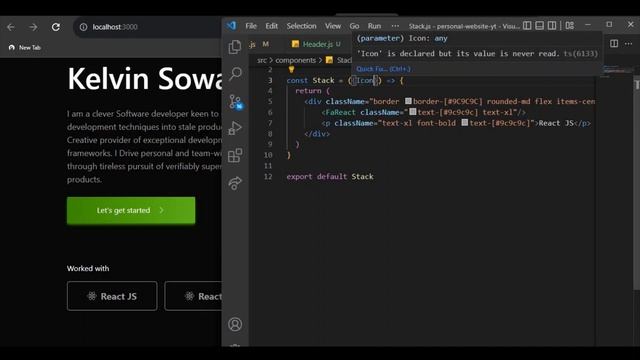The height and width of the screenshot is (360, 640).
Task: Click 'React JS' text on line 7
Action: pyautogui.click(x=556, y=123)
